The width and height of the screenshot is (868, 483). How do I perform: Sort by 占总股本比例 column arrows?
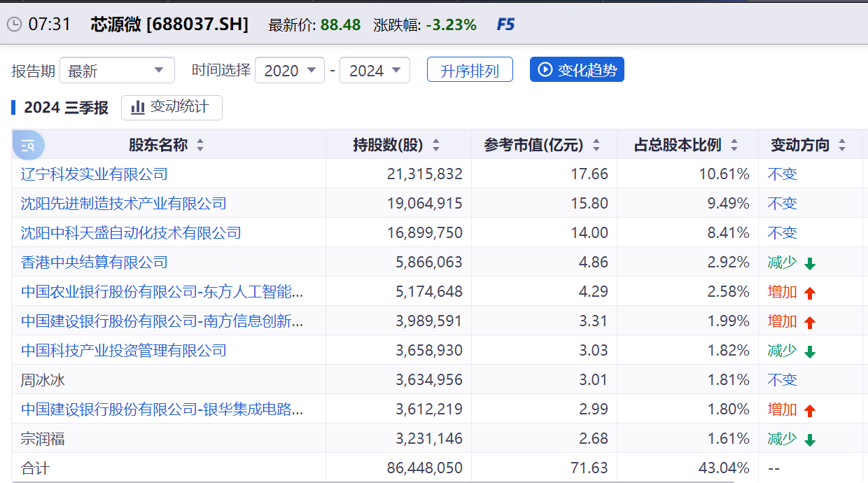tap(734, 145)
